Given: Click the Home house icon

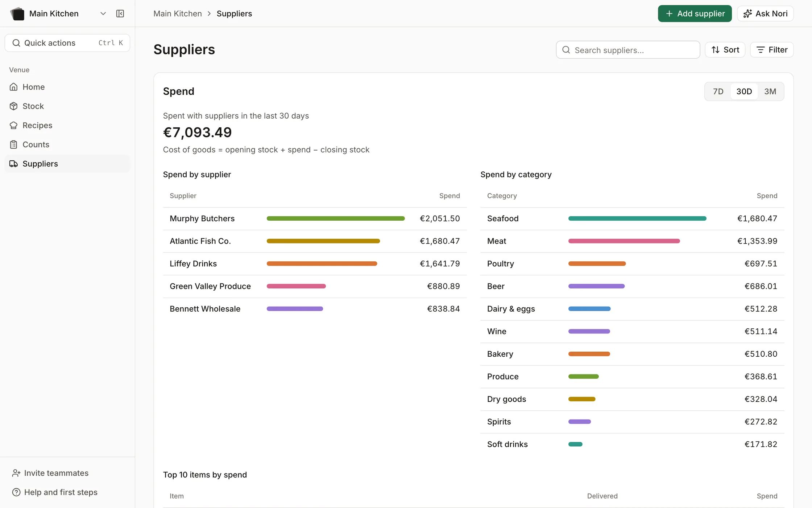Looking at the screenshot, I should (13, 87).
